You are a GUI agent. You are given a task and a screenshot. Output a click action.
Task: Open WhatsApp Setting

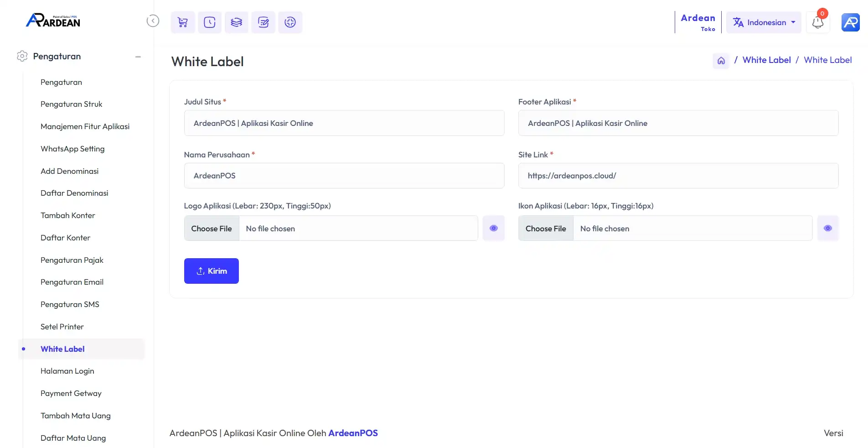point(72,149)
